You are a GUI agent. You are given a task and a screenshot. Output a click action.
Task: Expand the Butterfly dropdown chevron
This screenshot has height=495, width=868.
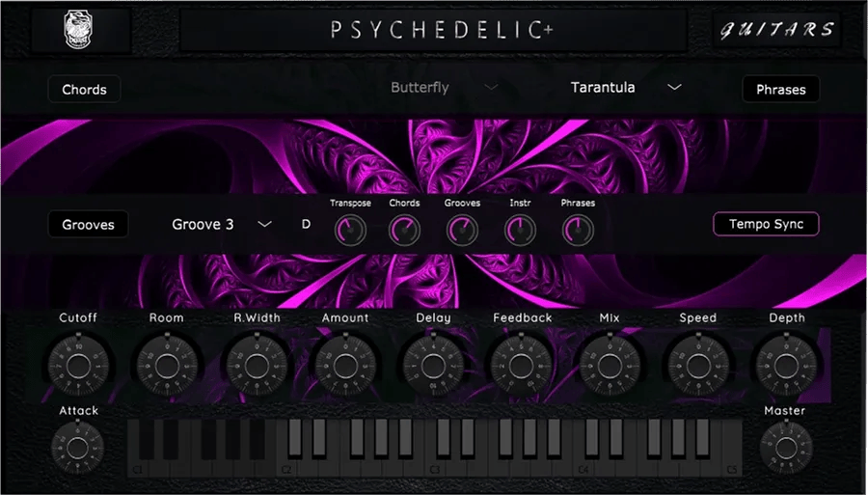coord(491,88)
